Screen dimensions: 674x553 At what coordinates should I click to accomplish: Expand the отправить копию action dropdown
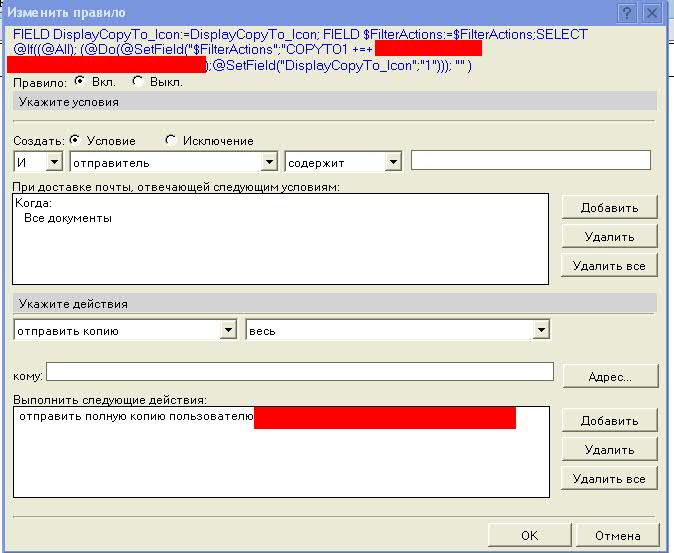coord(227,329)
